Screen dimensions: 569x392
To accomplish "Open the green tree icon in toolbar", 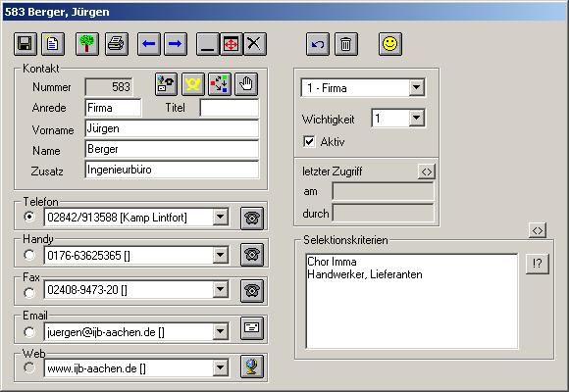I will tap(87, 44).
